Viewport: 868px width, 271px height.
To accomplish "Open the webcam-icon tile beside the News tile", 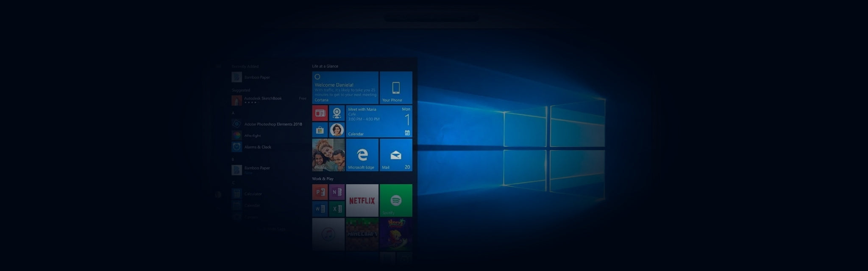I will click(x=337, y=113).
